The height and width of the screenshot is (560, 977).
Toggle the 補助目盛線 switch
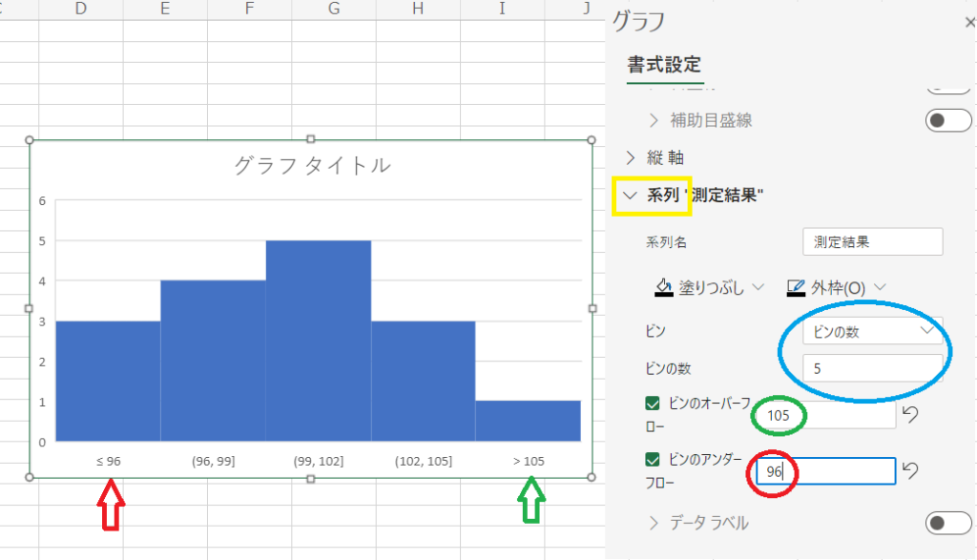click(x=948, y=120)
